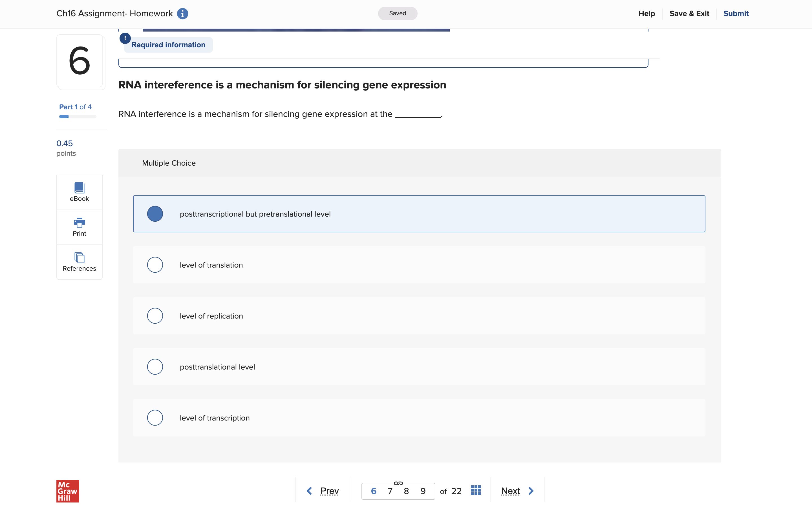Submit the assignment

pos(736,14)
